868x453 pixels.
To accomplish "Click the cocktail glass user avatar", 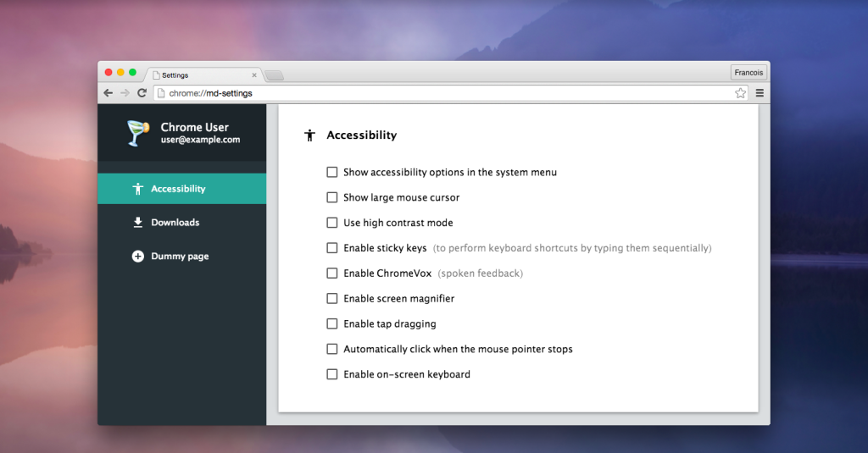I will click(x=137, y=133).
